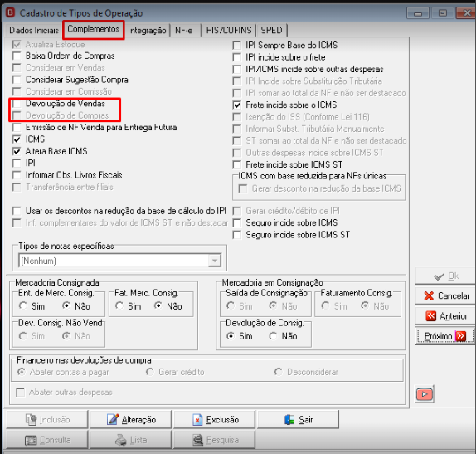Switch to the Integração tab

tap(147, 30)
